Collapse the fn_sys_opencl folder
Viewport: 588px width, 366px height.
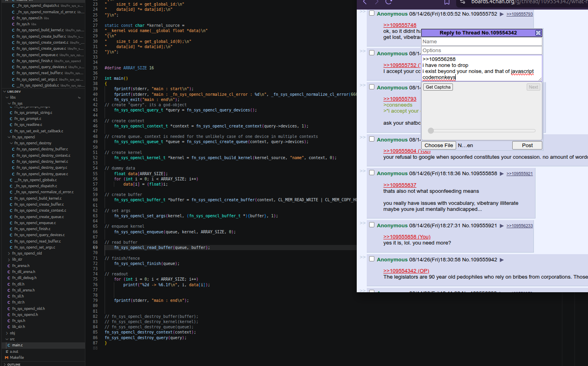pyautogui.click(x=9, y=137)
